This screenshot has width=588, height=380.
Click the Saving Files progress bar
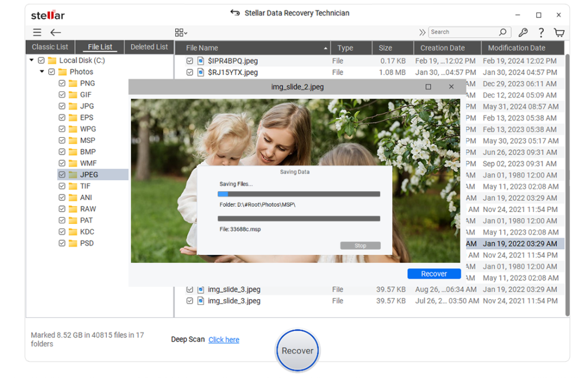point(299,194)
